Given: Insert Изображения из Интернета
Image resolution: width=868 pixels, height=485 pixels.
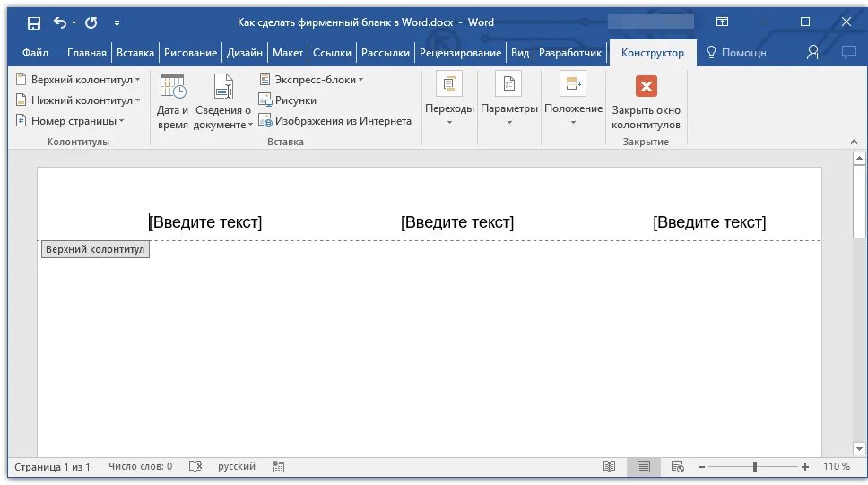Looking at the screenshot, I should point(335,121).
